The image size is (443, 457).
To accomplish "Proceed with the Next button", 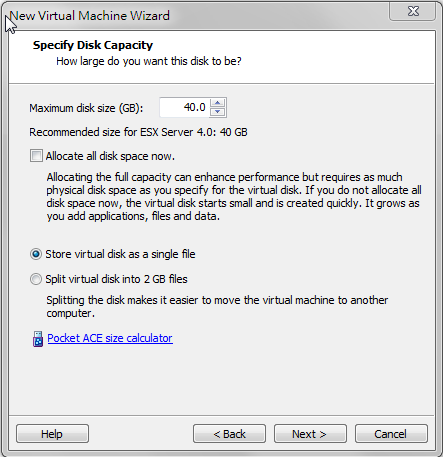I will [x=310, y=434].
